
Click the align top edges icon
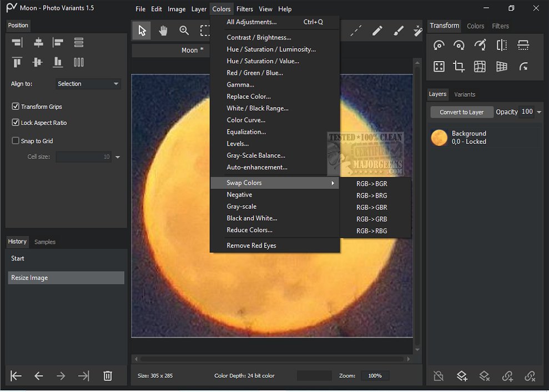pos(17,62)
